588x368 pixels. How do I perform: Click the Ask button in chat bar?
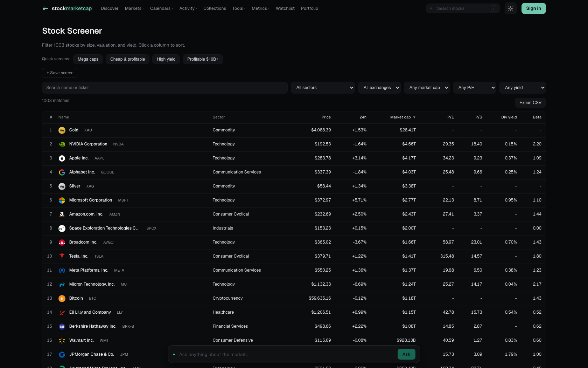(406, 354)
